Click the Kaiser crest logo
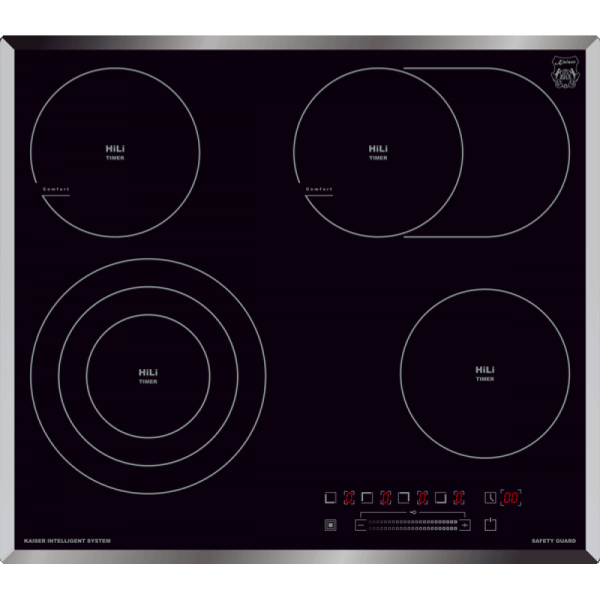Screen dimensions: 600x600 [x=565, y=73]
